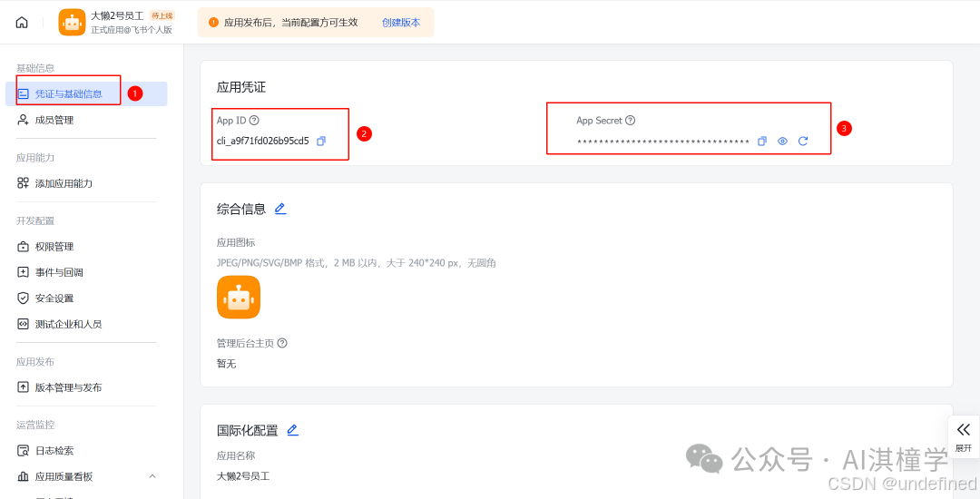Click the 版本管理与发布 upload icon
Screen dimensions: 980x499
[23, 387]
